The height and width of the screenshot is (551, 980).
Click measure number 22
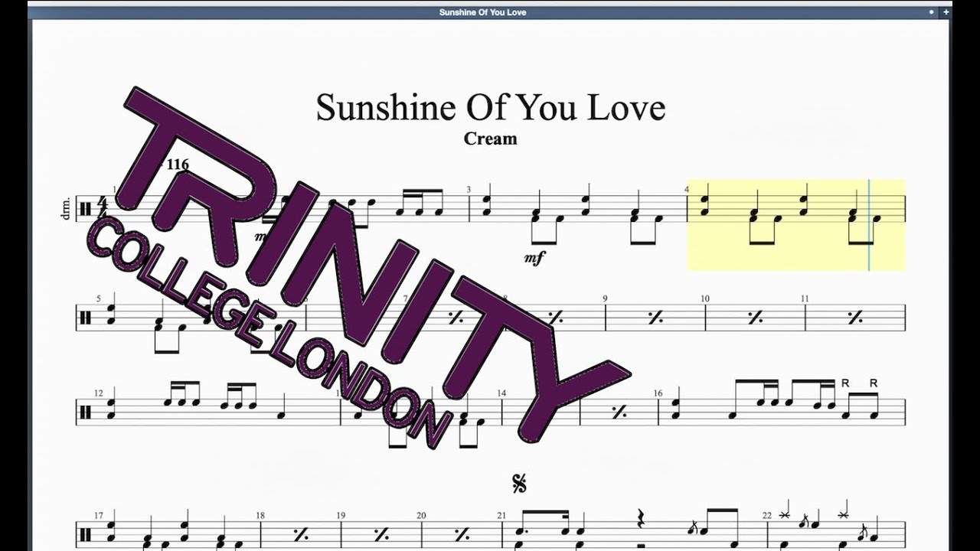coord(767,516)
